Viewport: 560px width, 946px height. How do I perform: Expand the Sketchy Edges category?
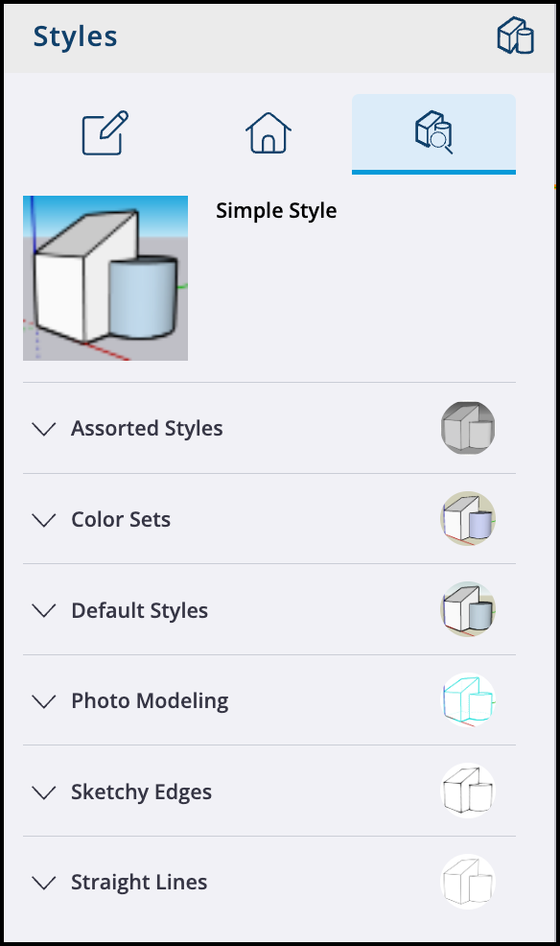43,792
